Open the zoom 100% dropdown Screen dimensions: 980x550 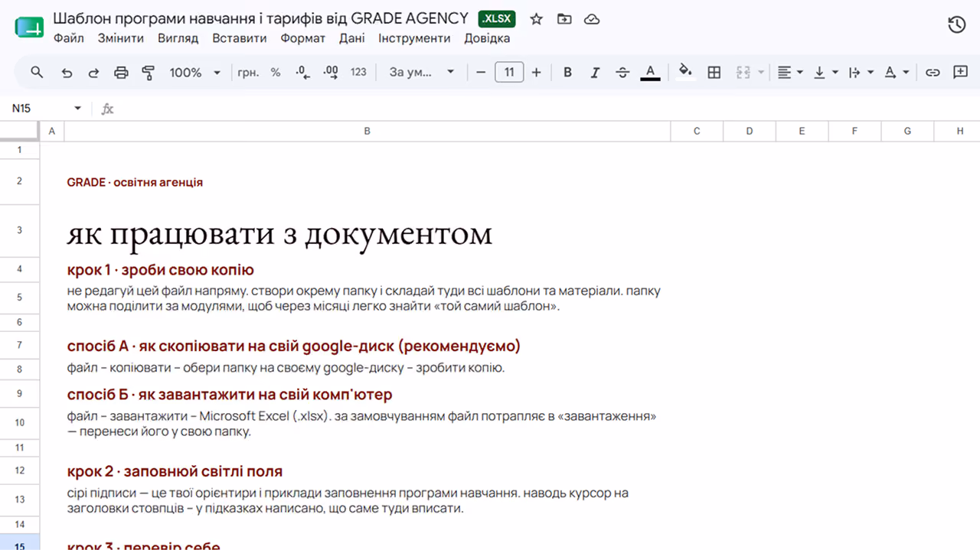(x=194, y=73)
